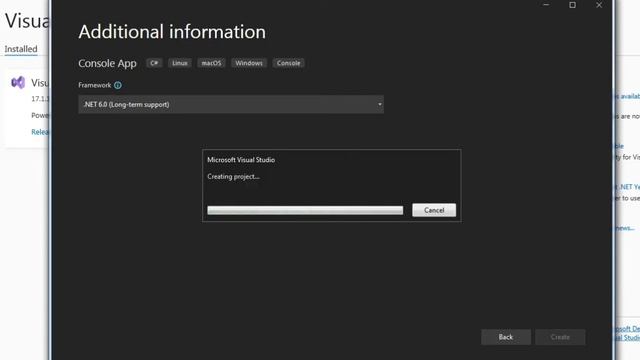Click the 'Creating project...' status text
This screenshot has width=640, height=360.
[x=233, y=177]
